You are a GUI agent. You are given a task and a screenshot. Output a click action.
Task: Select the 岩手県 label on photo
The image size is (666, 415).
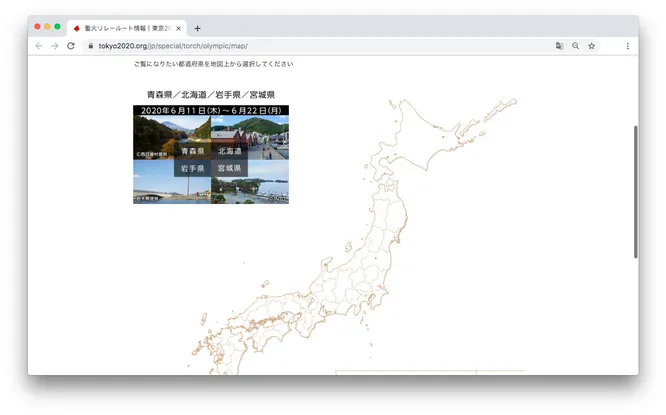192,168
